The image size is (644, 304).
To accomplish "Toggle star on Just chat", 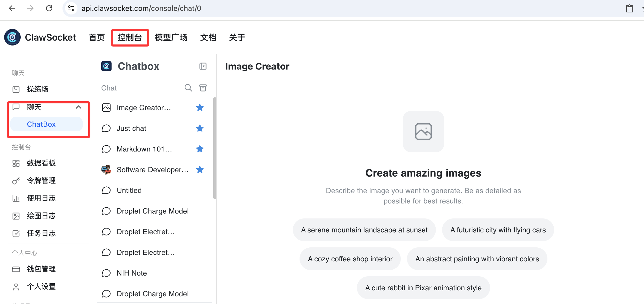I will point(200,128).
